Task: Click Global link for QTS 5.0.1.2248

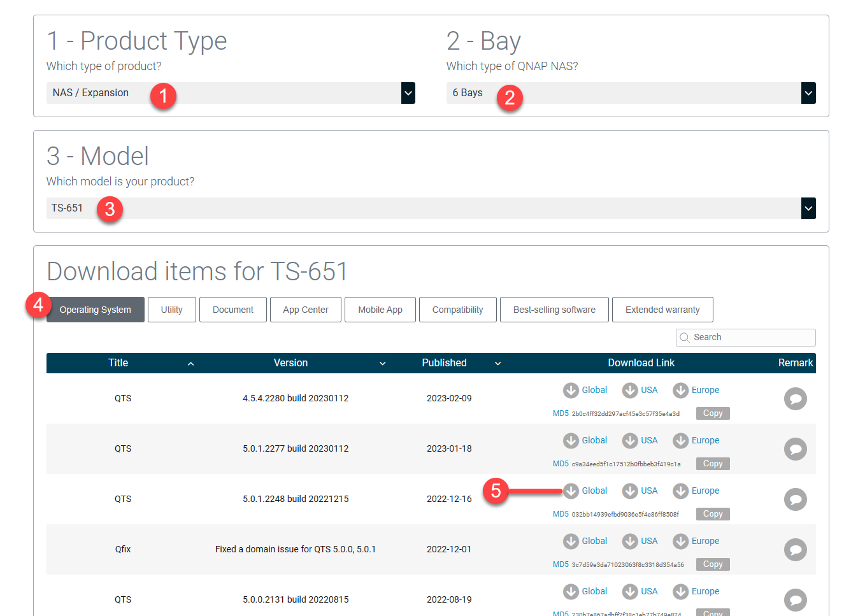Action: [594, 491]
